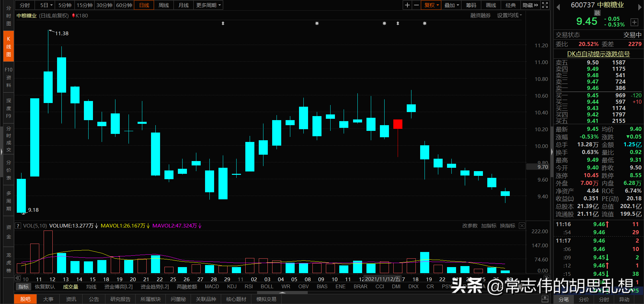Open the 股吧 tab at the bottom
644x304 pixels.
click(25, 299)
